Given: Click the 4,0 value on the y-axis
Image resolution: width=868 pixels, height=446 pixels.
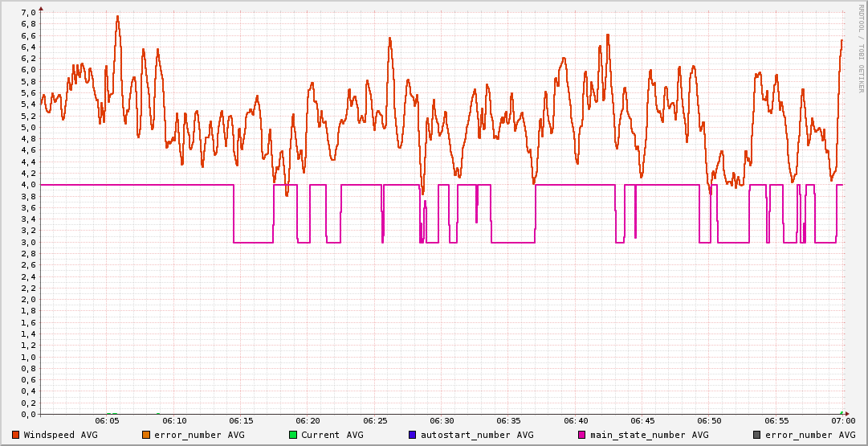Looking at the screenshot, I should [x=27, y=185].
